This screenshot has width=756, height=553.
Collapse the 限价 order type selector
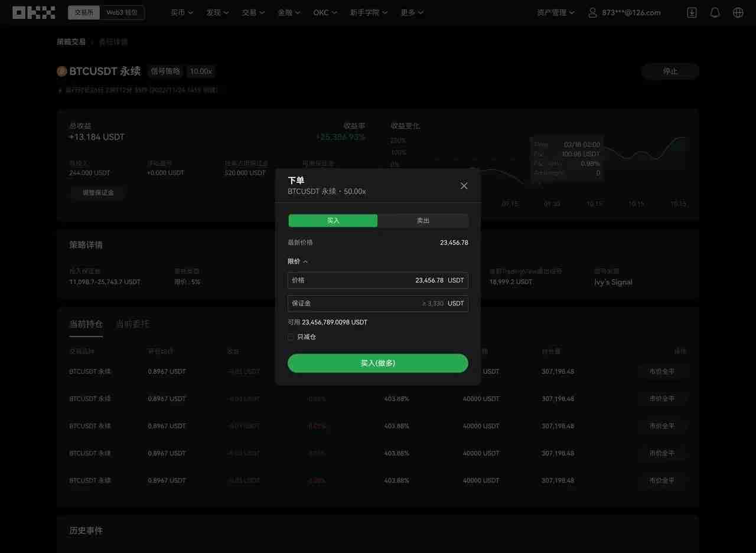click(x=298, y=261)
